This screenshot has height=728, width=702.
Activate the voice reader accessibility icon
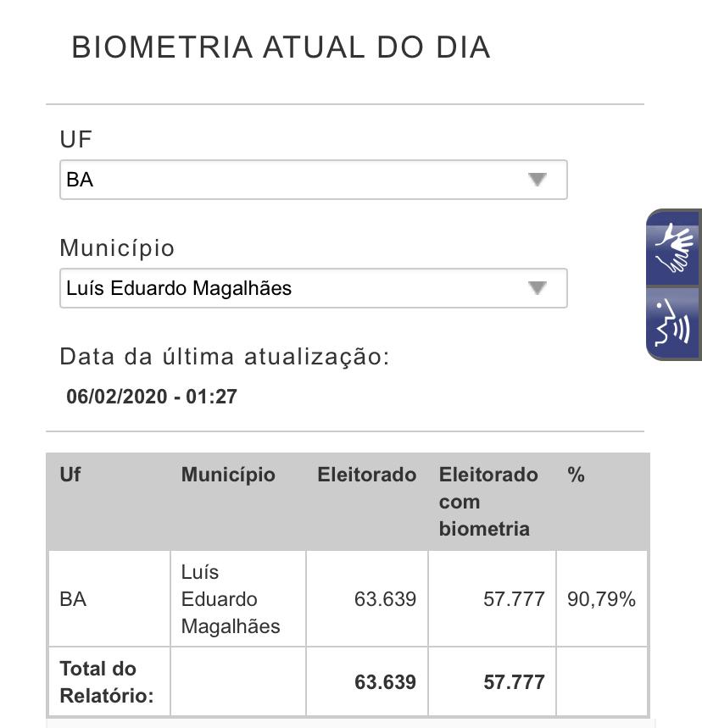676,324
